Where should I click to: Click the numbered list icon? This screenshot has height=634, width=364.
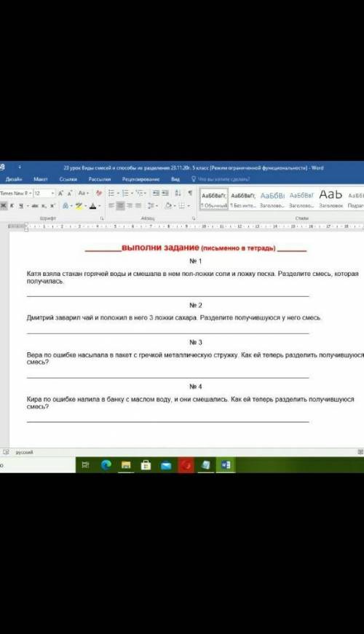pyautogui.click(x=127, y=194)
